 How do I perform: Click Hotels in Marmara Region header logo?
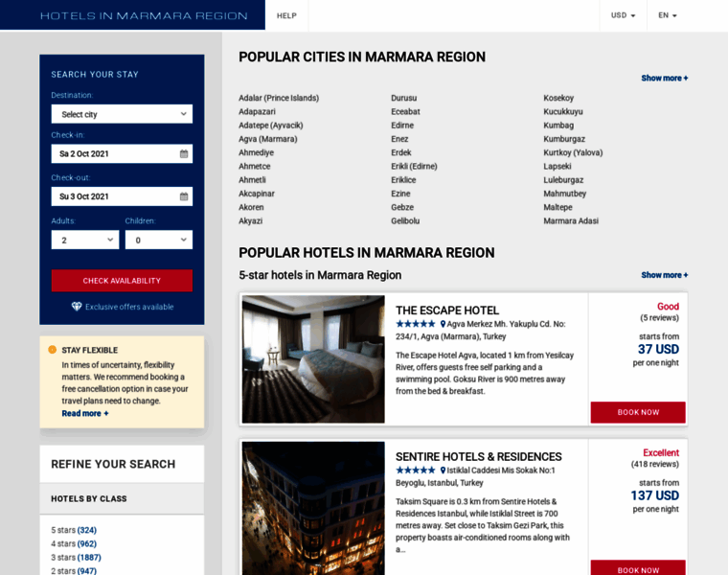point(144,15)
